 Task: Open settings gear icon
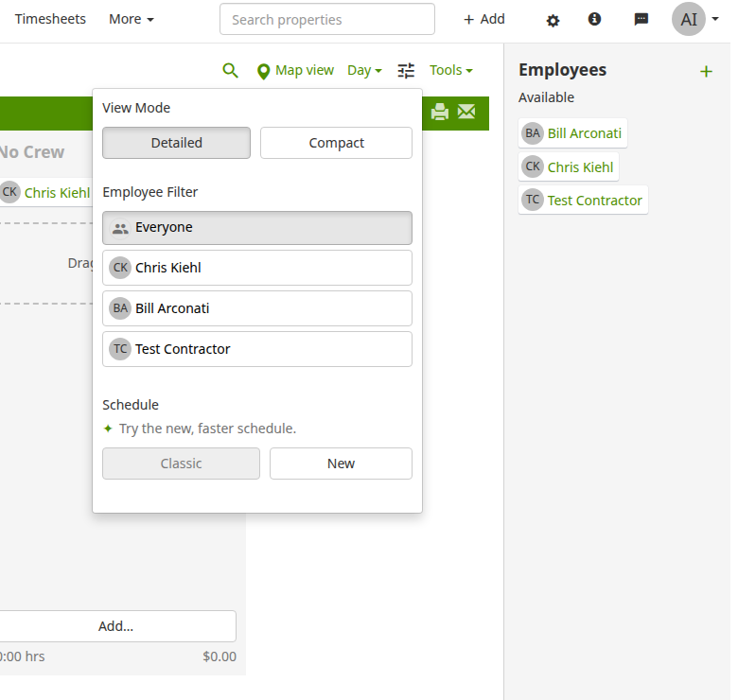pos(553,20)
